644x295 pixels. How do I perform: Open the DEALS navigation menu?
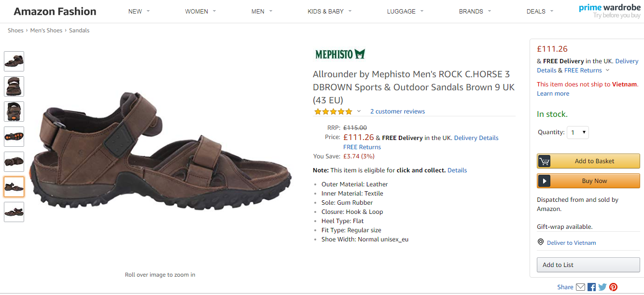pos(540,11)
